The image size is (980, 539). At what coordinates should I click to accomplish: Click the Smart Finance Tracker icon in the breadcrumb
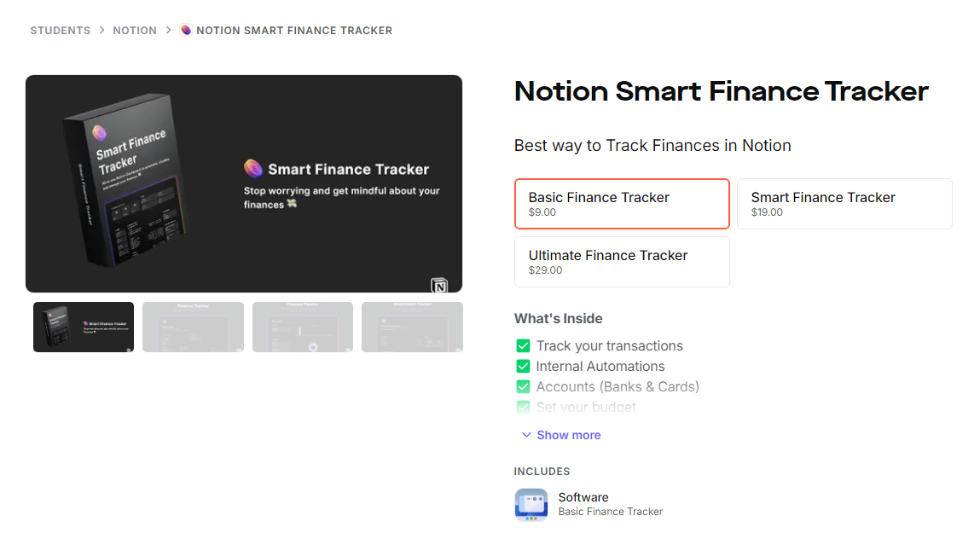(185, 30)
